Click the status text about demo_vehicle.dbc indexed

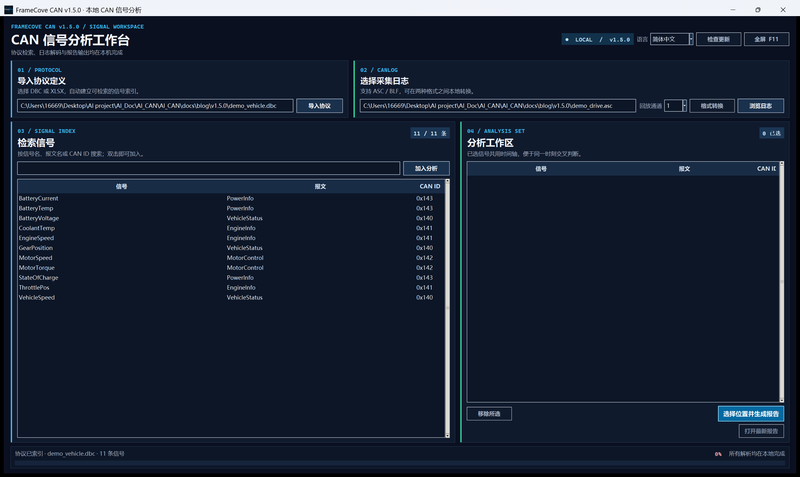69,454
